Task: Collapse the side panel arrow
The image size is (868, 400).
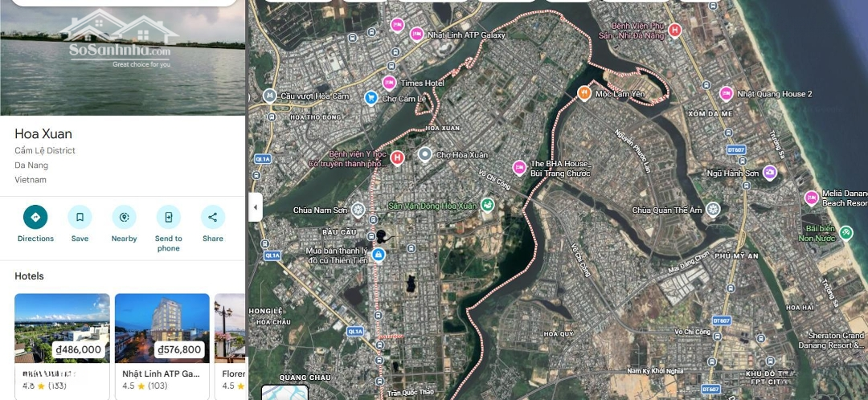Action: point(256,207)
